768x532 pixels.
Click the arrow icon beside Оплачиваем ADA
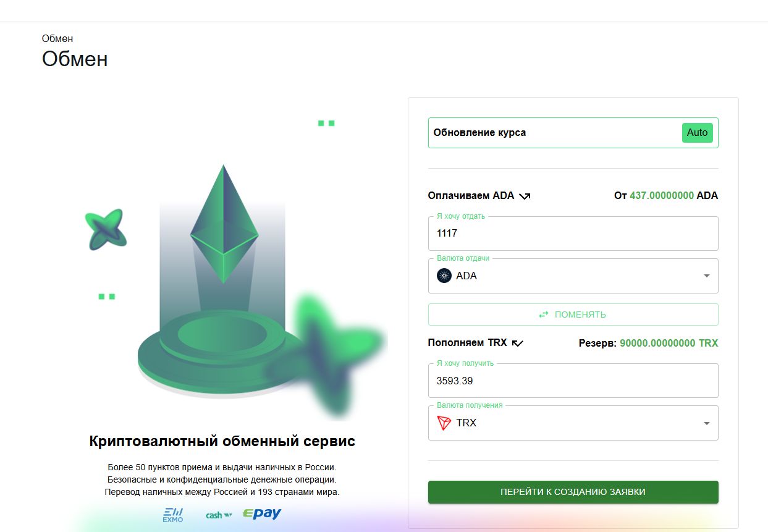click(x=525, y=196)
